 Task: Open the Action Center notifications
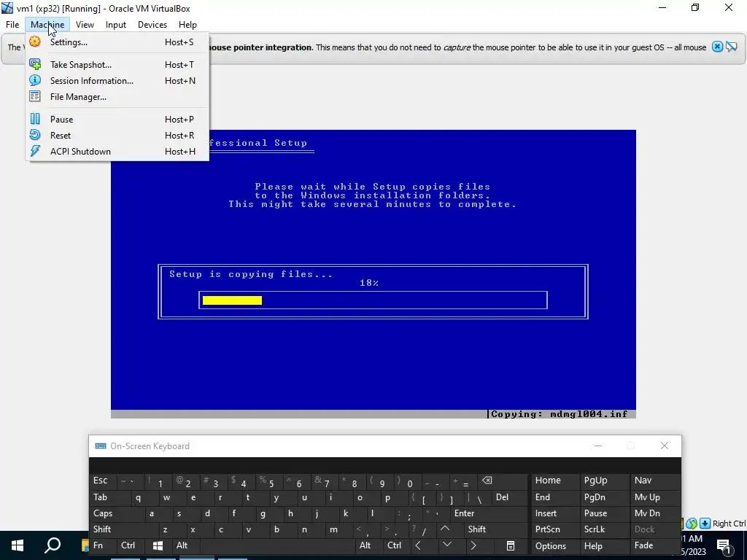tap(724, 545)
